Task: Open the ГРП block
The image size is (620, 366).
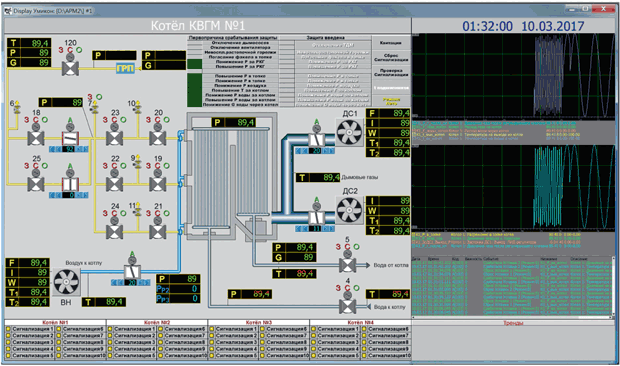Action: 125,68
